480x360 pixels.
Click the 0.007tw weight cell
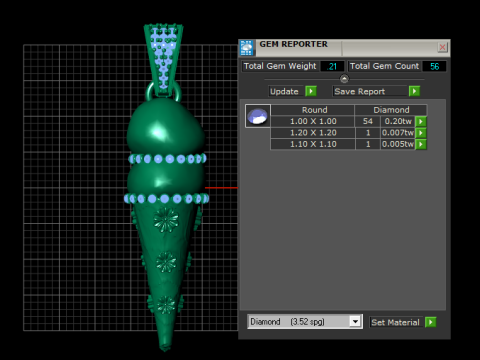coord(398,133)
